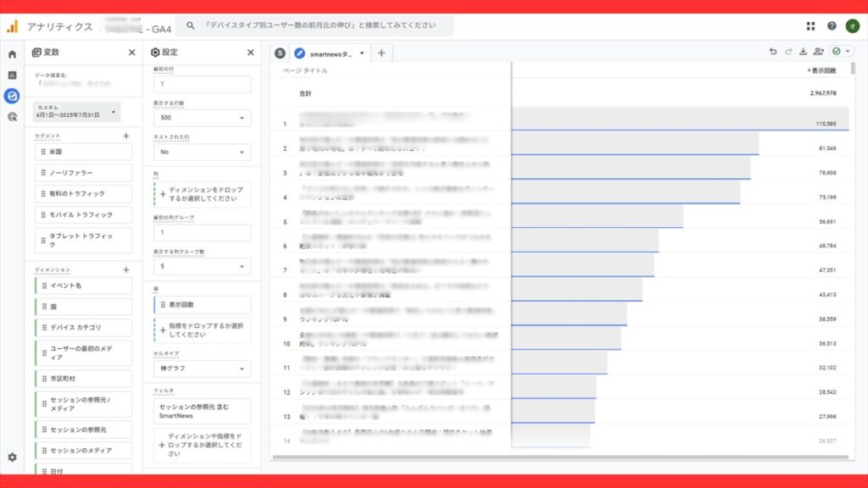Add a new segment with plus icon

pyautogui.click(x=126, y=136)
